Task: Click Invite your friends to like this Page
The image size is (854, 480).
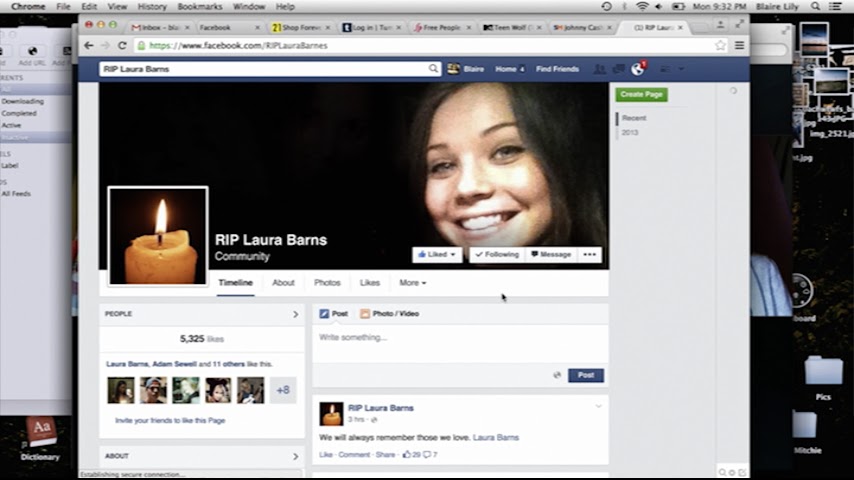Action: (x=170, y=421)
